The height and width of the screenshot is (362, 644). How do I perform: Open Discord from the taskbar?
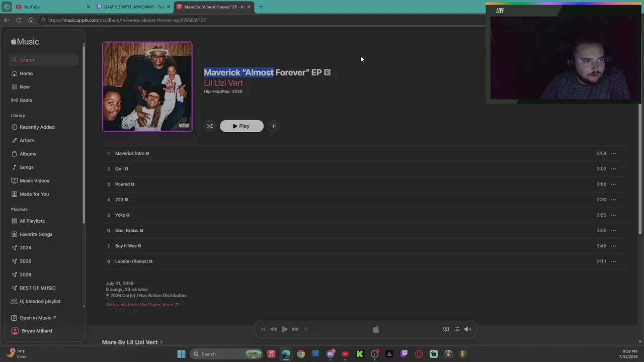click(331, 354)
